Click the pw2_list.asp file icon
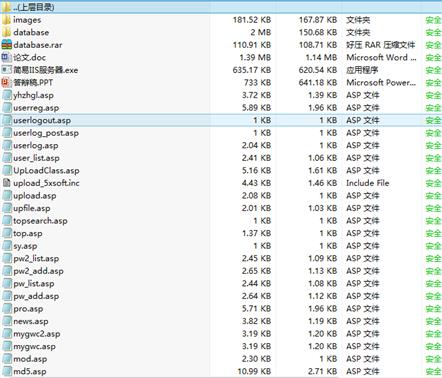 click(x=7, y=258)
